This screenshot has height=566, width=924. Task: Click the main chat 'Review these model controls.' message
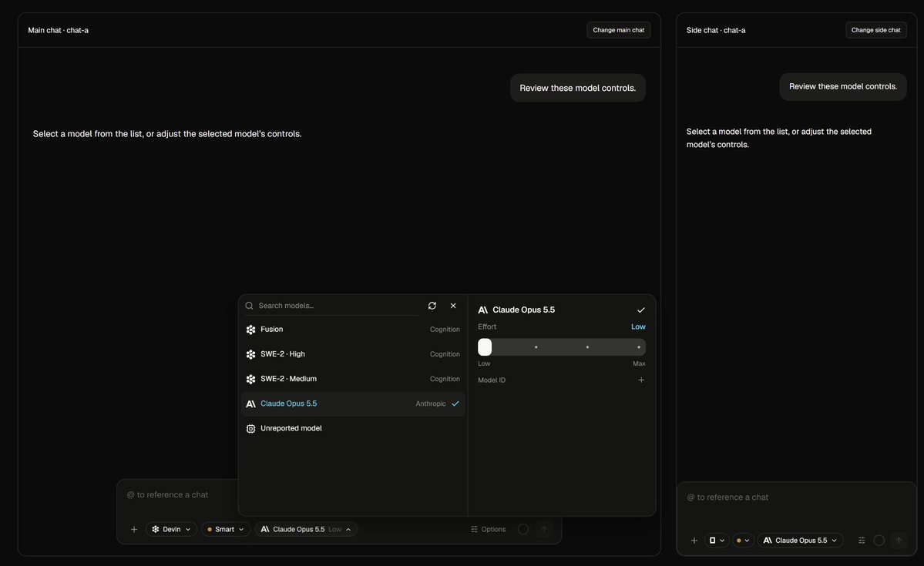pyautogui.click(x=577, y=88)
